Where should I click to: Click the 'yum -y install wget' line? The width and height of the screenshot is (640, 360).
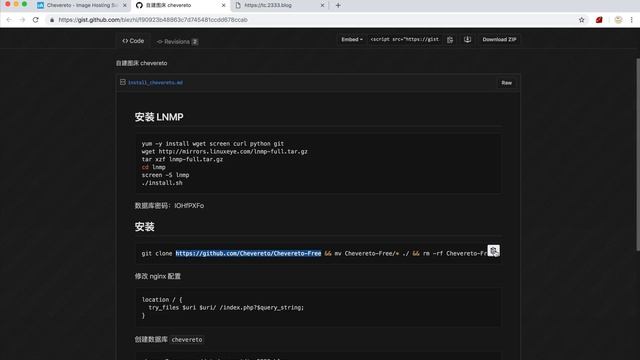[213, 144]
